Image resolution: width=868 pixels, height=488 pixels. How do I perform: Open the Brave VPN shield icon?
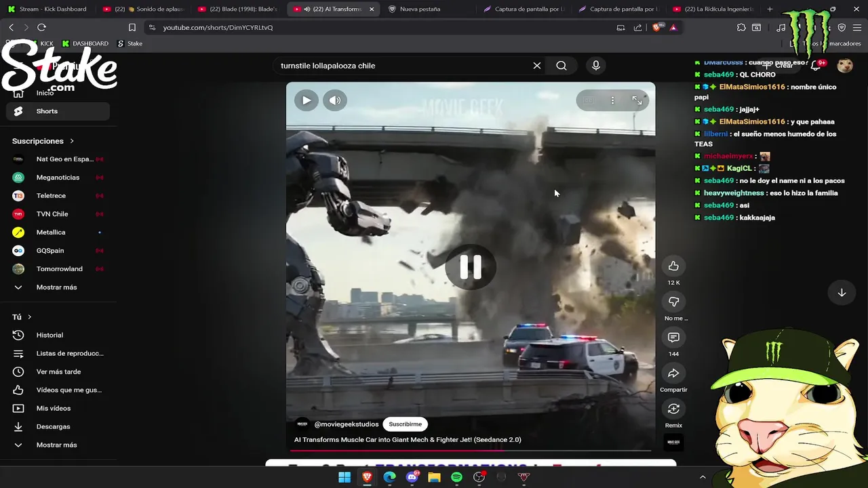[x=842, y=27]
